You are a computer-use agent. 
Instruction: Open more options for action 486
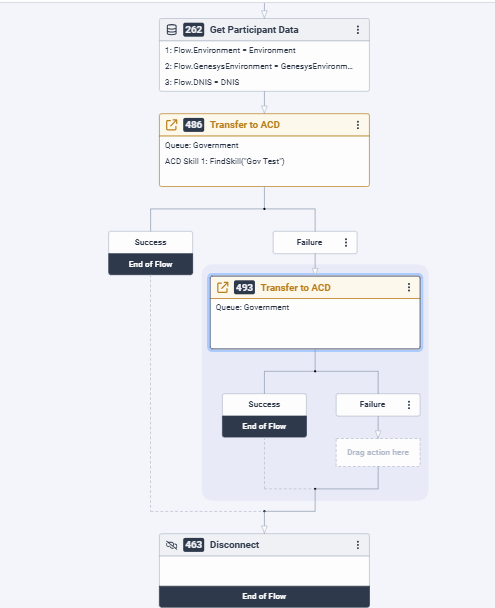[358, 125]
